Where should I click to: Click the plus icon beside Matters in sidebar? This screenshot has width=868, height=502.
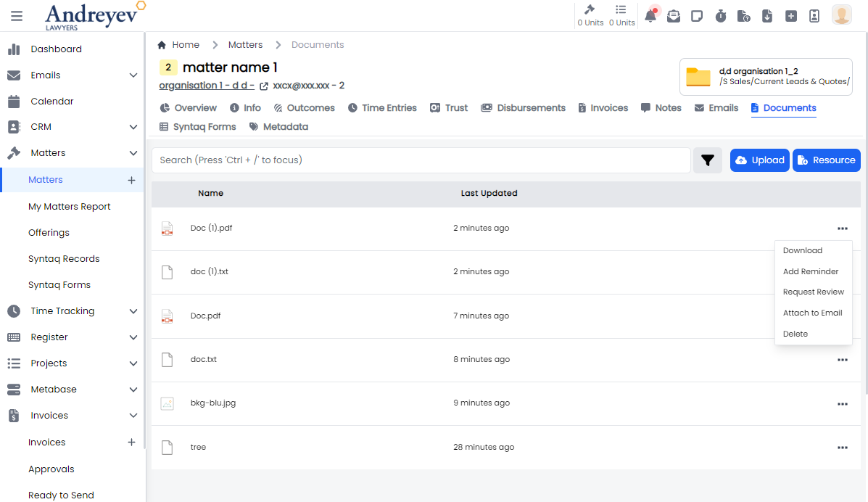(131, 180)
